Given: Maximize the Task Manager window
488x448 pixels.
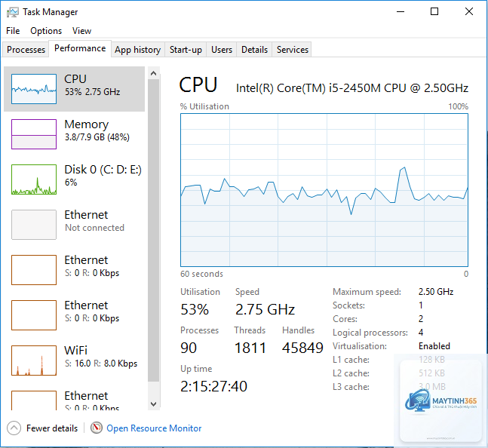Looking at the screenshot, I should tap(434, 12).
